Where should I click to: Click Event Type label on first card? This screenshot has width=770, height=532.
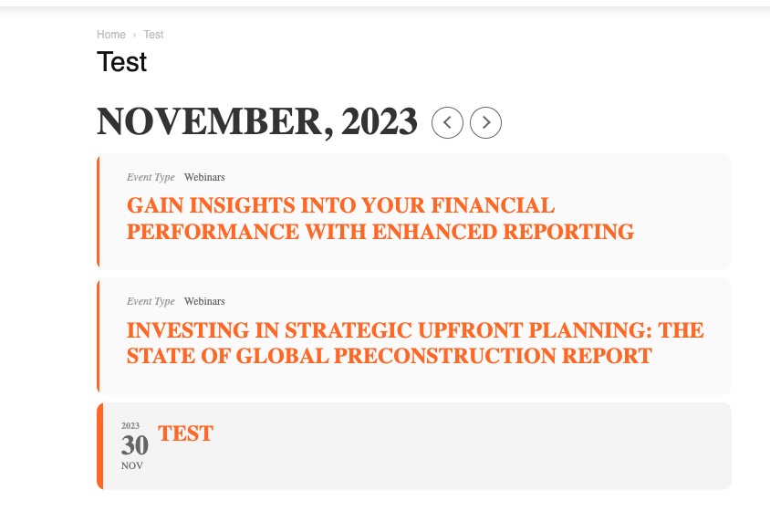pyautogui.click(x=151, y=177)
